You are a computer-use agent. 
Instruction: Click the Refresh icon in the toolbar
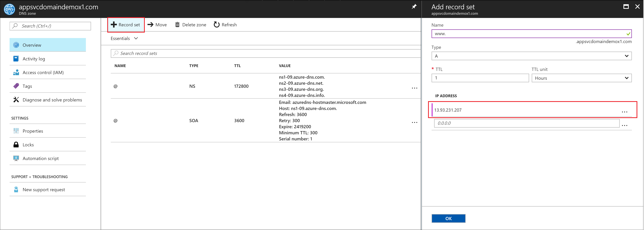(217, 24)
